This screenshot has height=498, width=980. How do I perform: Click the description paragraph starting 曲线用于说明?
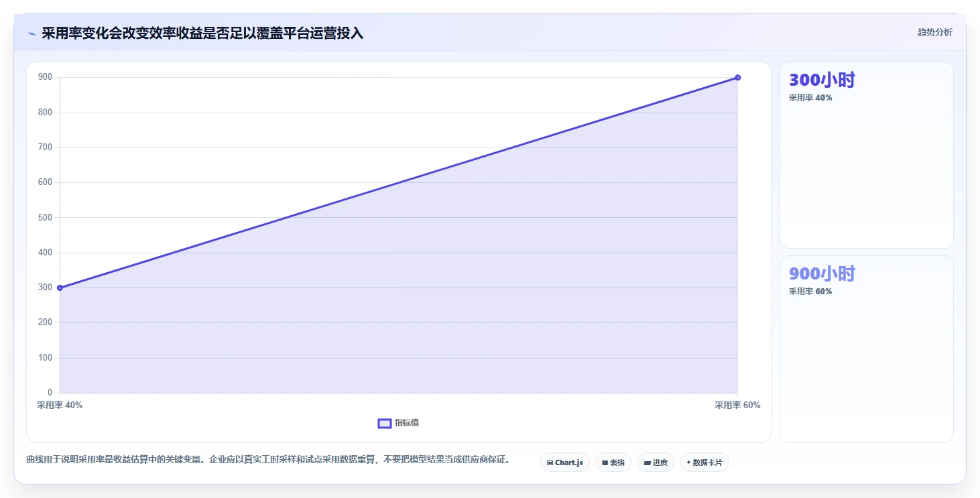268,460
